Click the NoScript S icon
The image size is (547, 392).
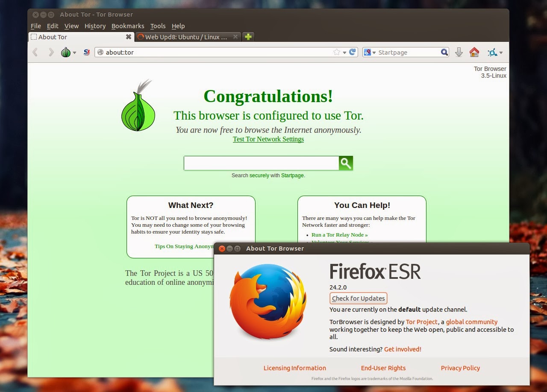(87, 53)
